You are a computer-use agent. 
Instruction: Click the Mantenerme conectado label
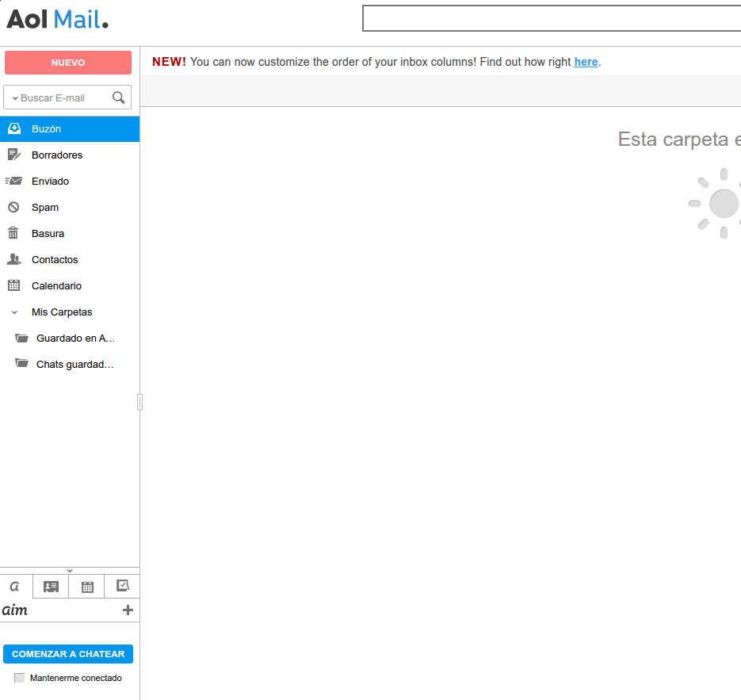click(x=75, y=678)
